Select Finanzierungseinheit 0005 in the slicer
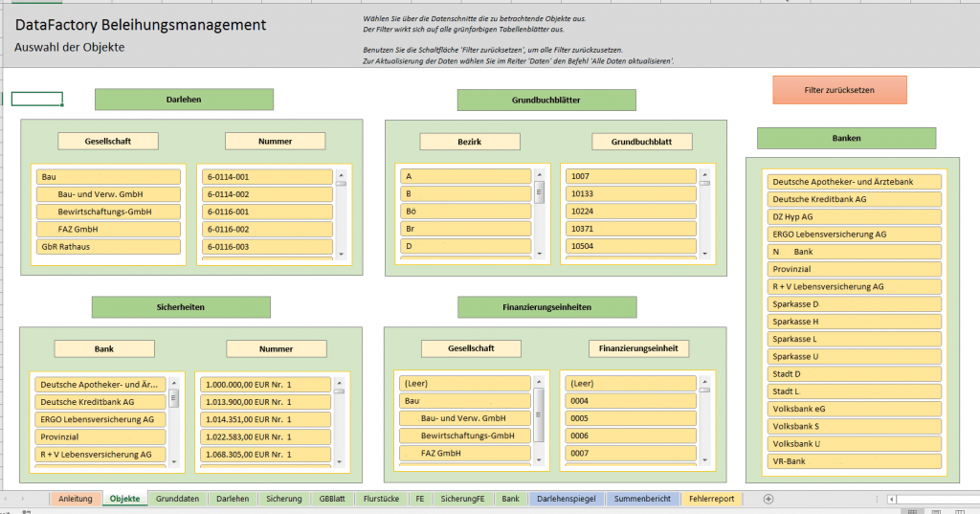The width and height of the screenshot is (980, 514). click(x=631, y=418)
